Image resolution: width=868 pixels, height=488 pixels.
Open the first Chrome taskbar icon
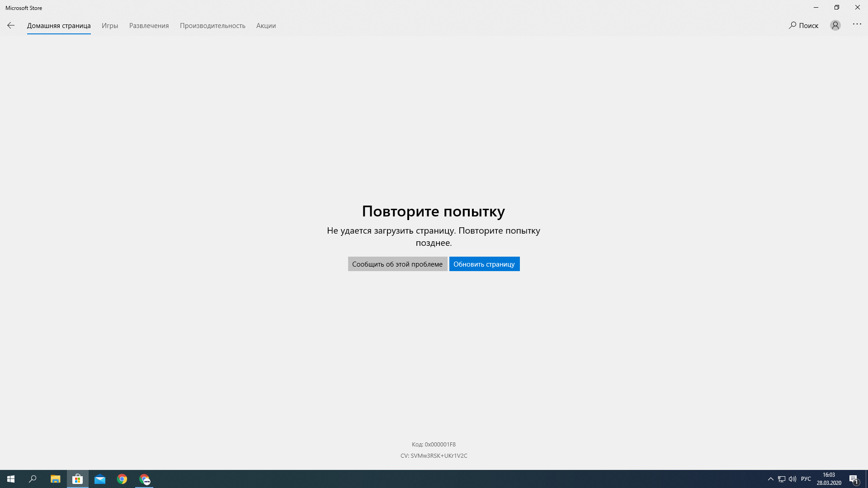point(122,479)
